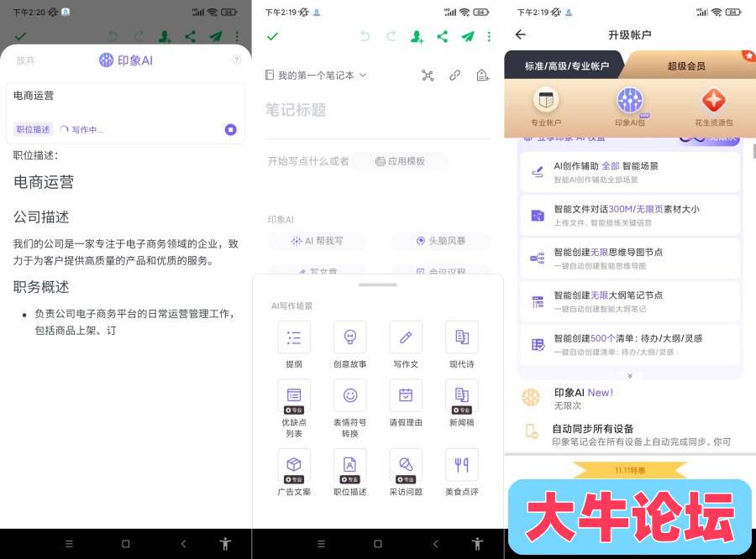The height and width of the screenshot is (559, 756).
Task: Select the 花生资源包 package icon
Action: click(x=713, y=100)
